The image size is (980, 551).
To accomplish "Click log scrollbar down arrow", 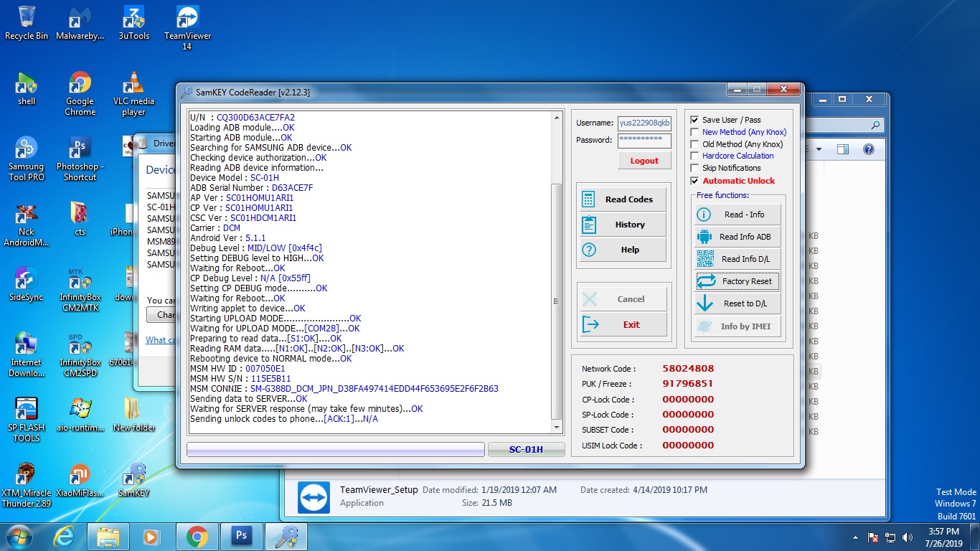I will (557, 427).
